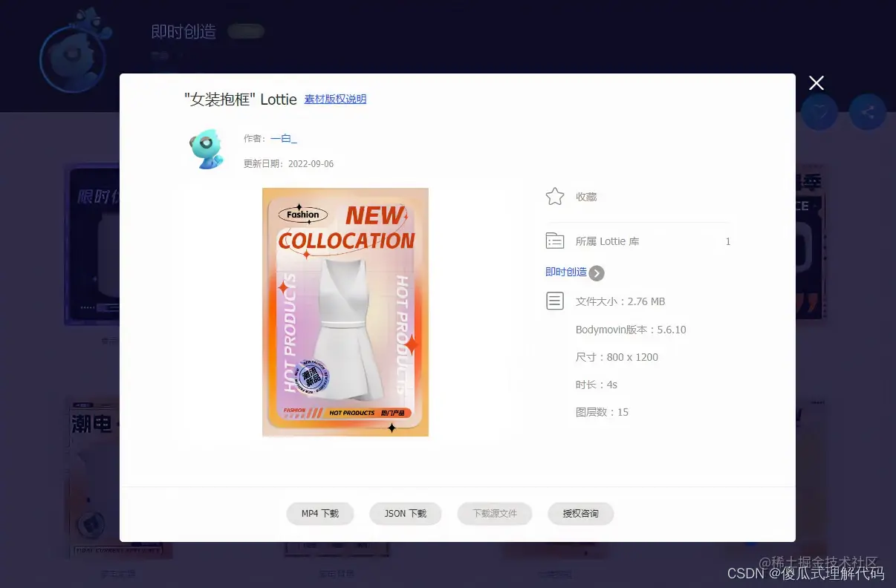Click the author avatar mascot image
This screenshot has height=588, width=896.
205,148
